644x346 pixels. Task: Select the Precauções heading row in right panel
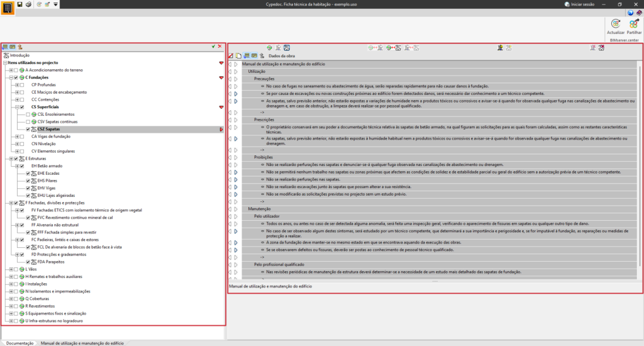click(439, 79)
